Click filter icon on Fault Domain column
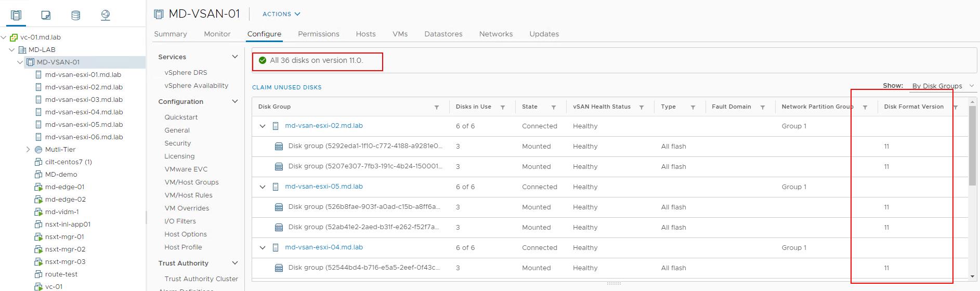 [x=763, y=107]
